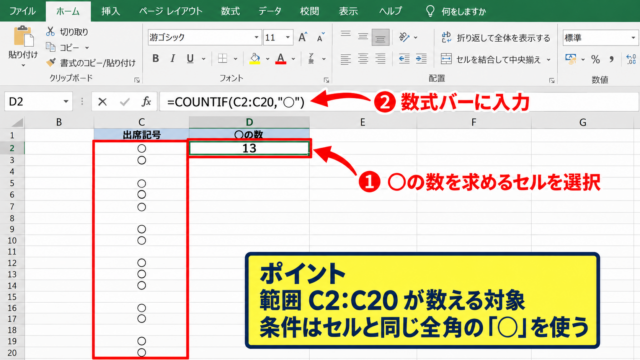640x360 pixels.
Task: Toggle Bold formatting
Action: click(156, 59)
